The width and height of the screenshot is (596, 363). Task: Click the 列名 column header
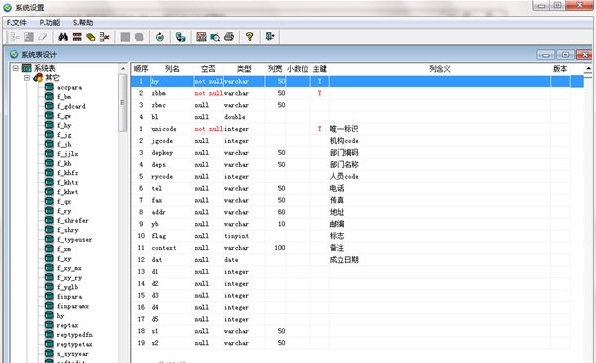[172, 69]
